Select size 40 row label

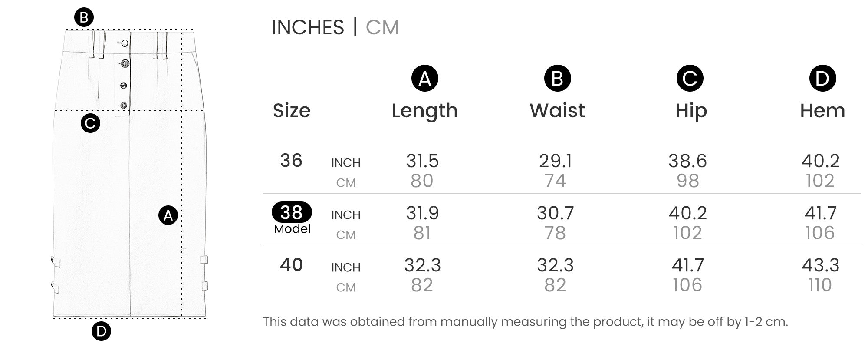(x=291, y=265)
